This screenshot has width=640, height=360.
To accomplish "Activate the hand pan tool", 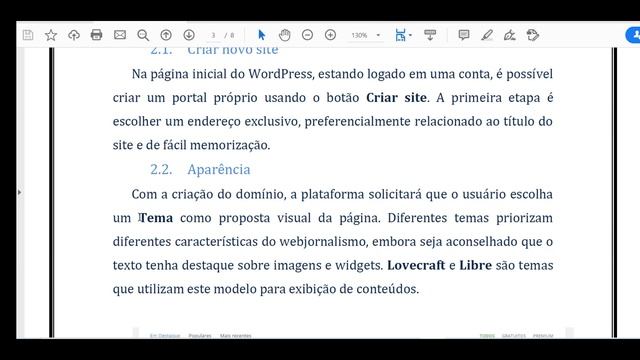I will pyautogui.click(x=284, y=35).
